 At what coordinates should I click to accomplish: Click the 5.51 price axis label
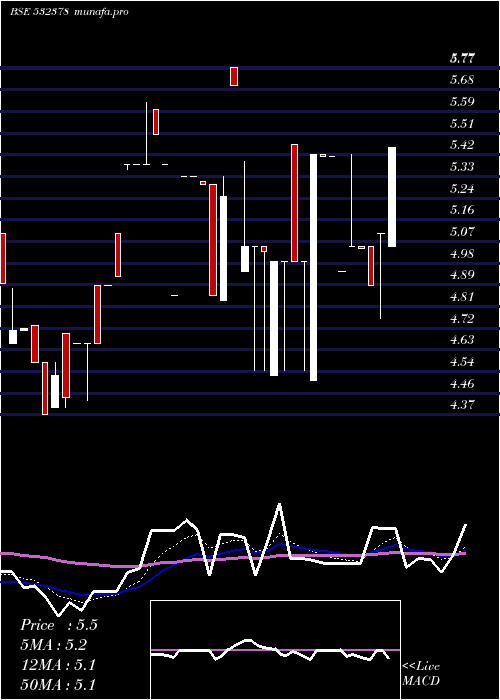pos(462,123)
